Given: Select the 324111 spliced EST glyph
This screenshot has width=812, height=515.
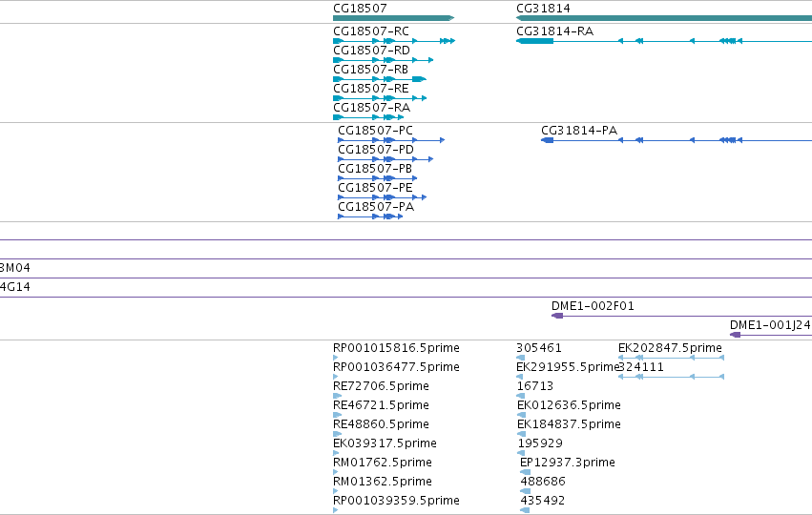Looking at the screenshot, I should point(671,377).
